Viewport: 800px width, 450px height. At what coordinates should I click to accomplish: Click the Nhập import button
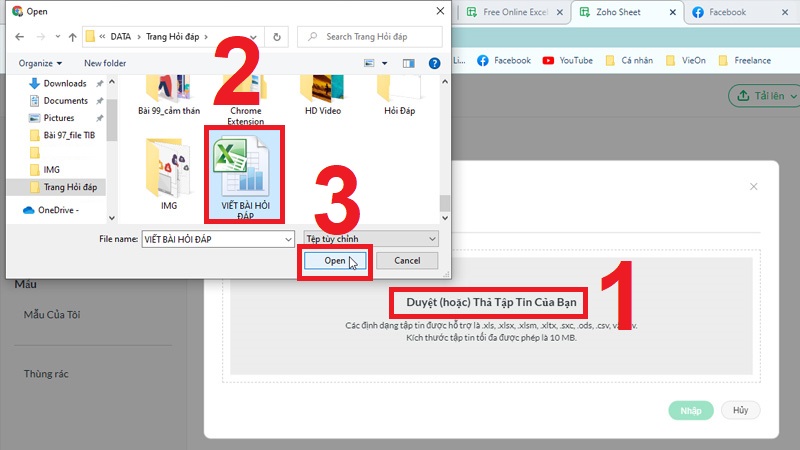[691, 411]
